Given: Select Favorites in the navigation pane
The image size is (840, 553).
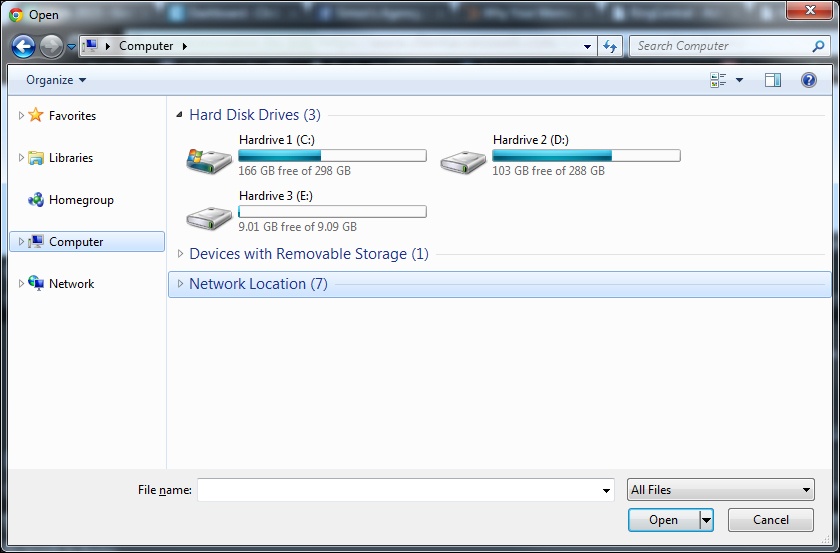Looking at the screenshot, I should pos(72,116).
